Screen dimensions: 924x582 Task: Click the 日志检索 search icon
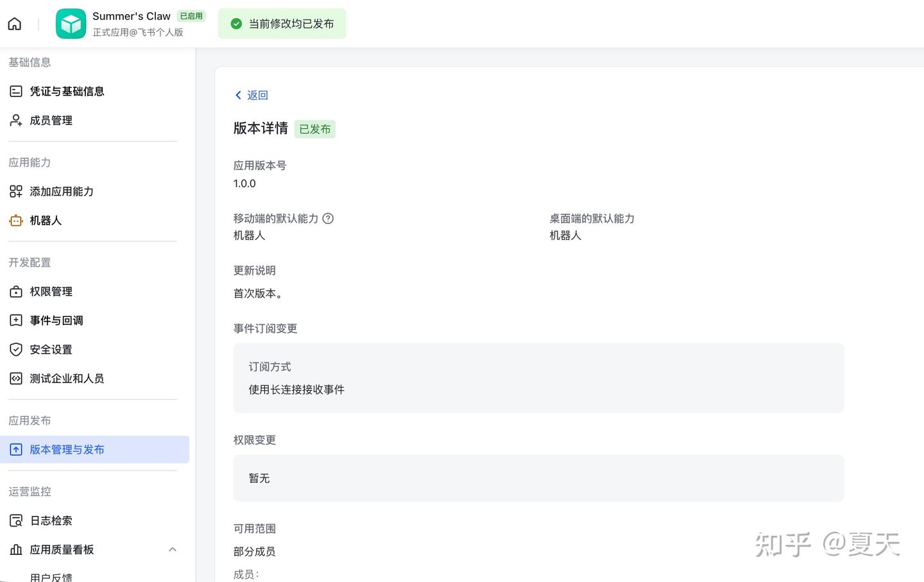(16, 520)
